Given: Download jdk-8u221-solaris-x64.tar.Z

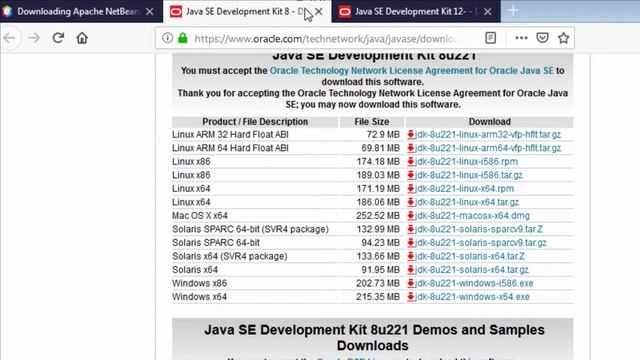Looking at the screenshot, I should [470, 256].
